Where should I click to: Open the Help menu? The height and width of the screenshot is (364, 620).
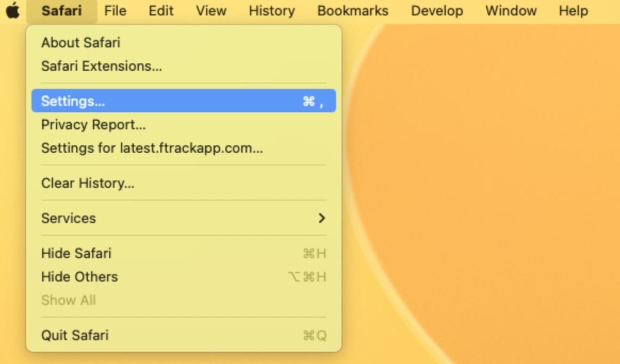(x=573, y=11)
